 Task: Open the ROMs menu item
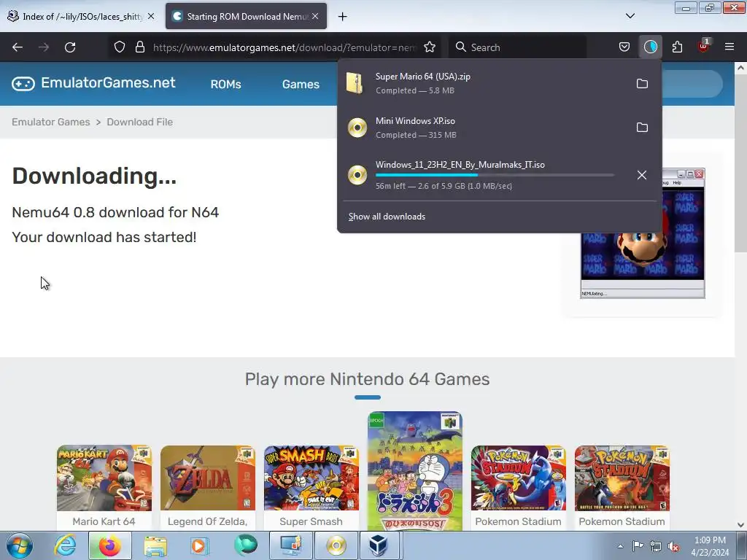[226, 85]
